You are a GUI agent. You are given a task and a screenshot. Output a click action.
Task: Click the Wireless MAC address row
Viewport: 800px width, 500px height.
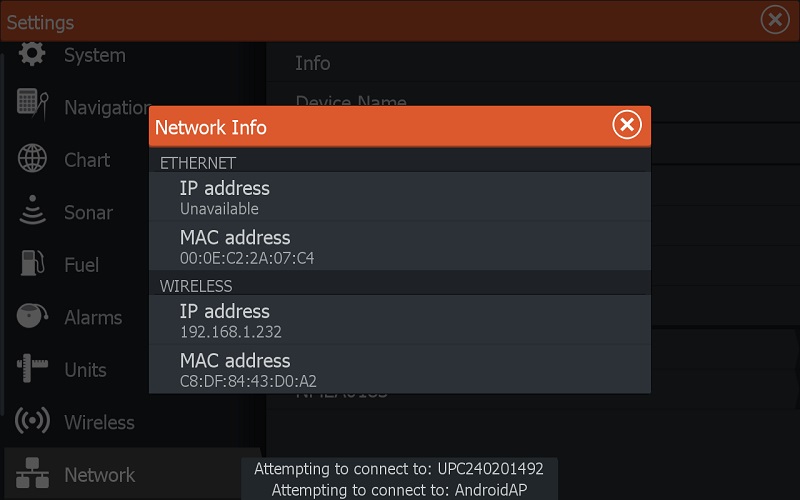click(x=400, y=369)
